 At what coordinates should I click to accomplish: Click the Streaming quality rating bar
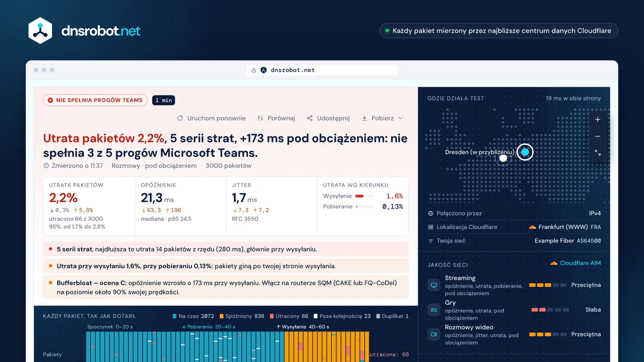tap(548, 285)
